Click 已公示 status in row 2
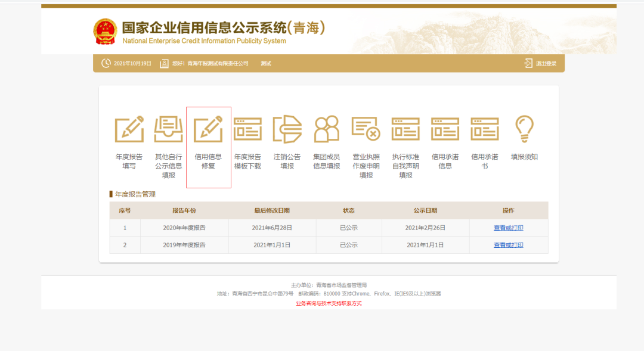 (349, 245)
